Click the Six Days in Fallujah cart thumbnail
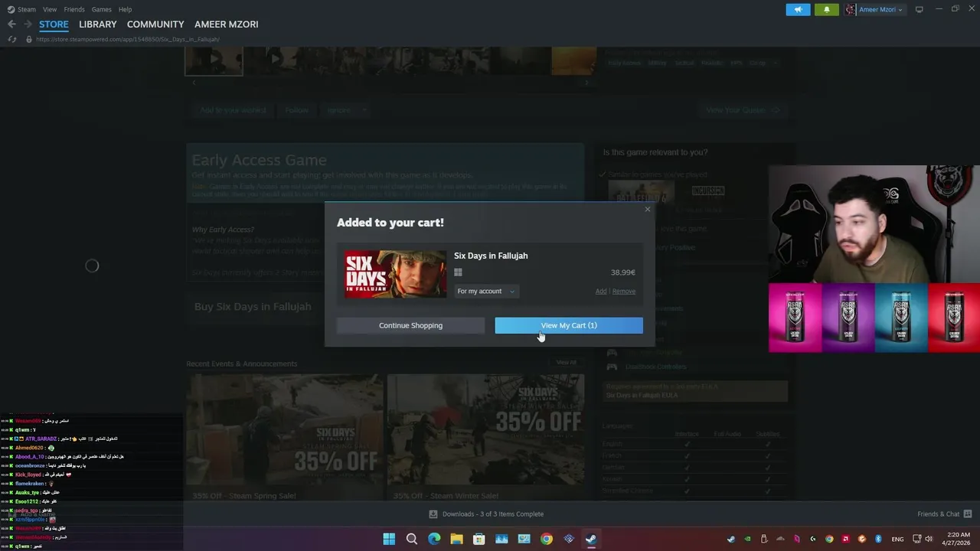This screenshot has height=551, width=980. click(395, 274)
